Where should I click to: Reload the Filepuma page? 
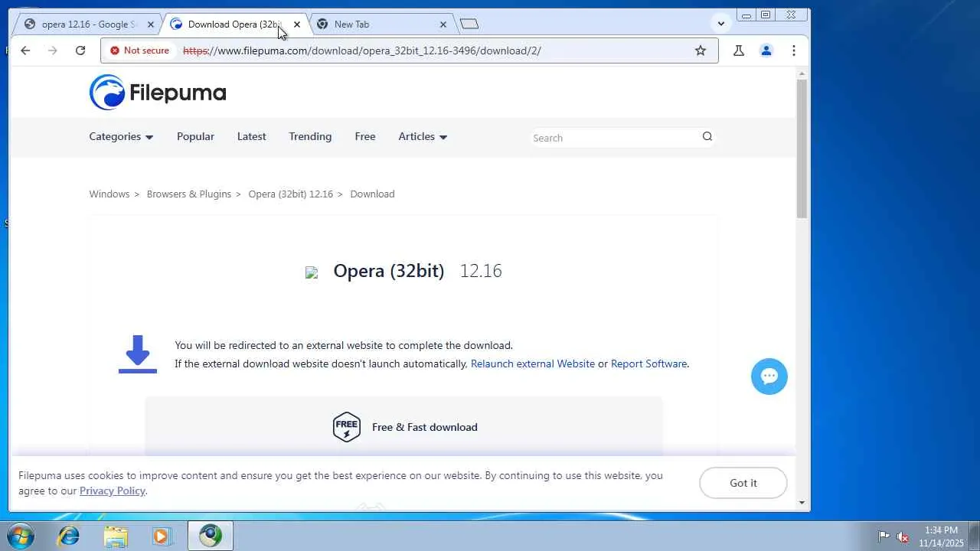click(80, 51)
